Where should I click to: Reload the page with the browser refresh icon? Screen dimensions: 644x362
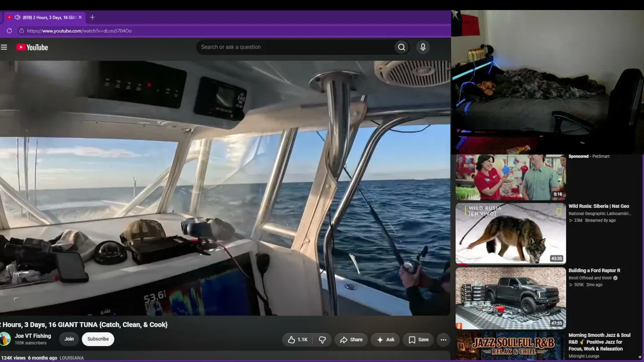click(x=9, y=31)
